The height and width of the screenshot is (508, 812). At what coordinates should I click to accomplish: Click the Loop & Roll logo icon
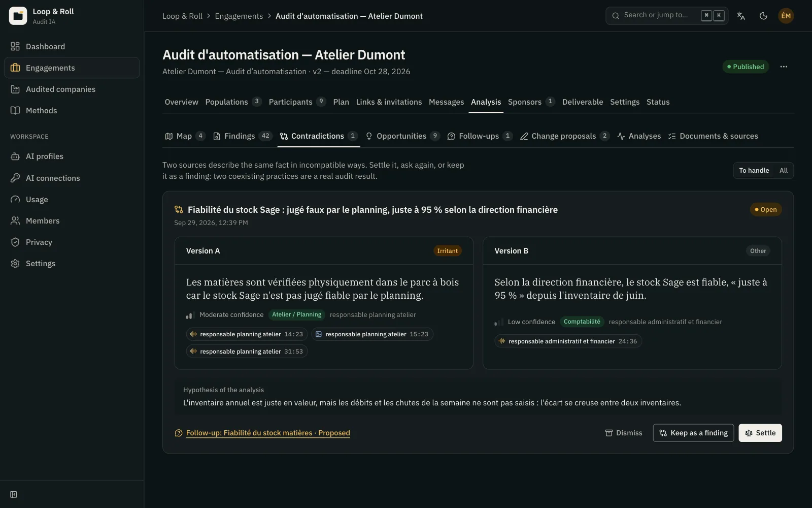(x=18, y=16)
